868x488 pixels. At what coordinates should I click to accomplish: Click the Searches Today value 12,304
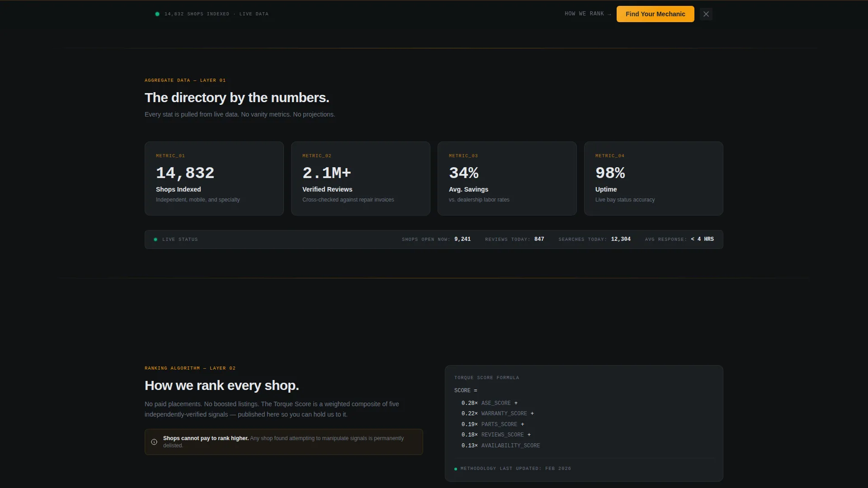621,239
